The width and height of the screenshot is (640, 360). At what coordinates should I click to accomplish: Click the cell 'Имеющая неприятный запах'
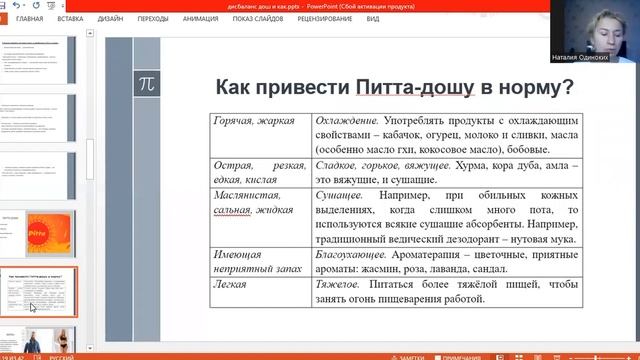260,262
